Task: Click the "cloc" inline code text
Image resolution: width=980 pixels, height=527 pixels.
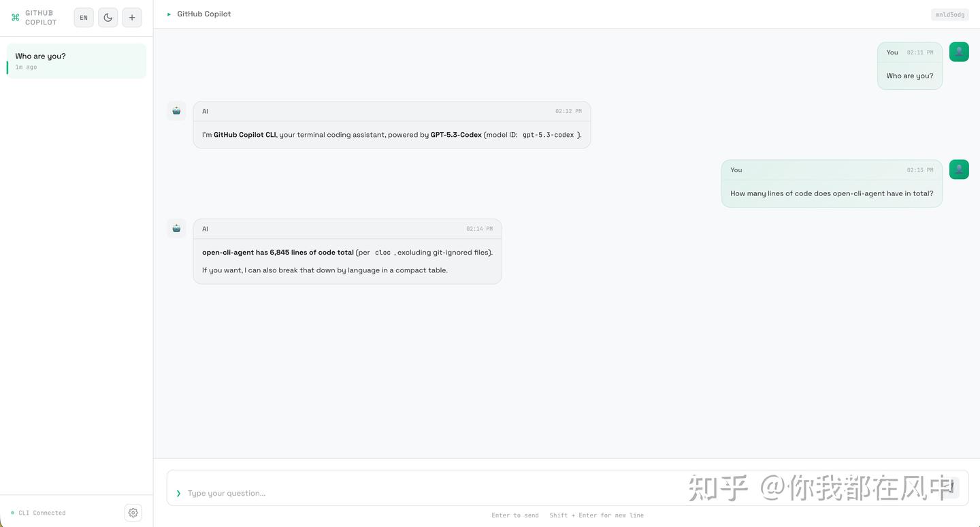Action: point(383,253)
